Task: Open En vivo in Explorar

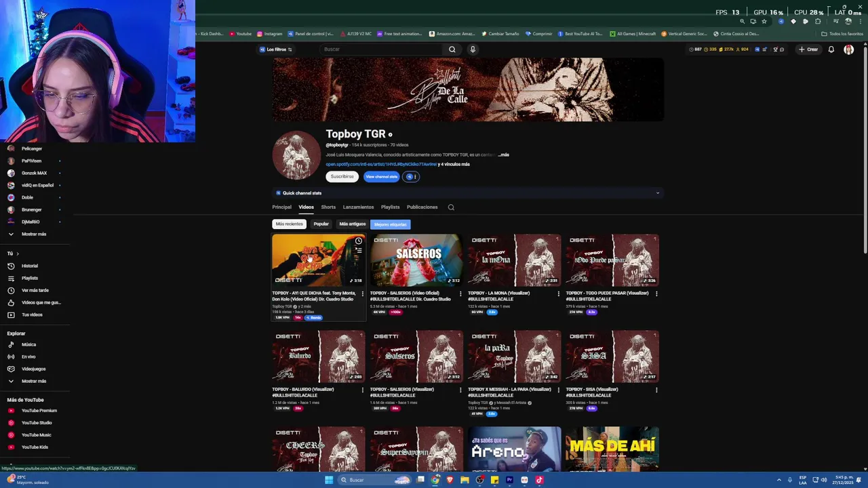Action: tap(28, 357)
